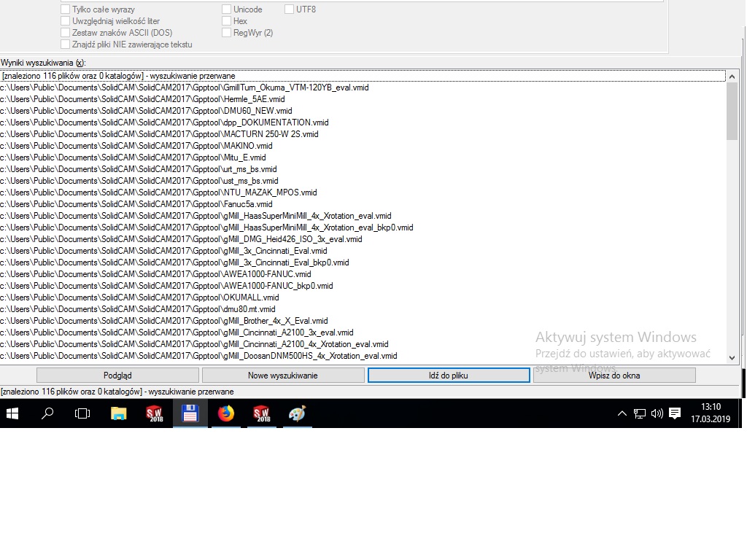This screenshot has width=747, height=560.
Task: Open taskbar search magnifier
Action: [47, 413]
